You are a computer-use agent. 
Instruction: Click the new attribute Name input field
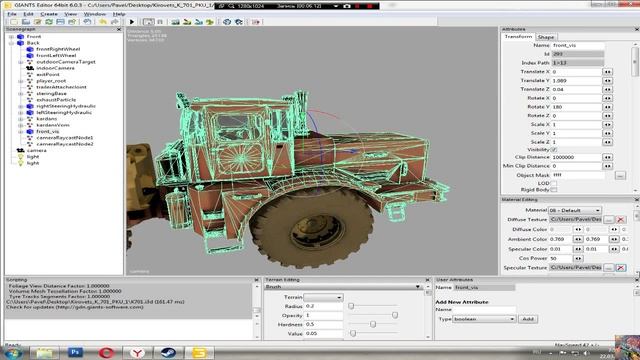[x=484, y=310]
